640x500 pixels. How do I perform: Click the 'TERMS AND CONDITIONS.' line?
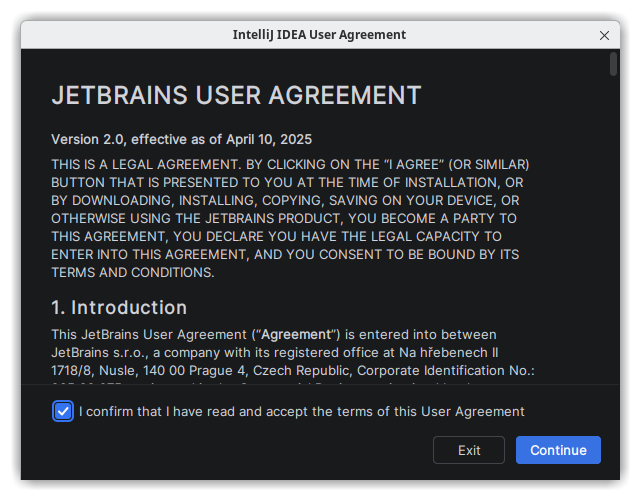click(133, 272)
